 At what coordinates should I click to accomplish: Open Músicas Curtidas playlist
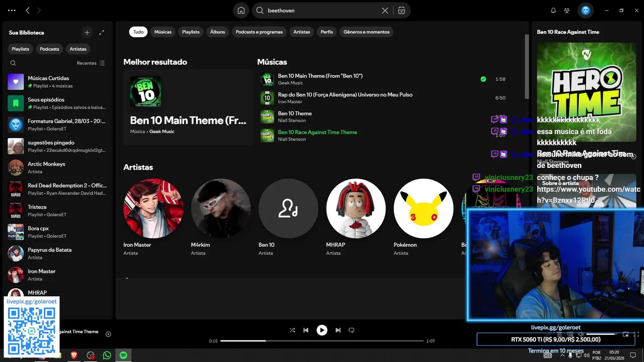[x=57, y=81]
